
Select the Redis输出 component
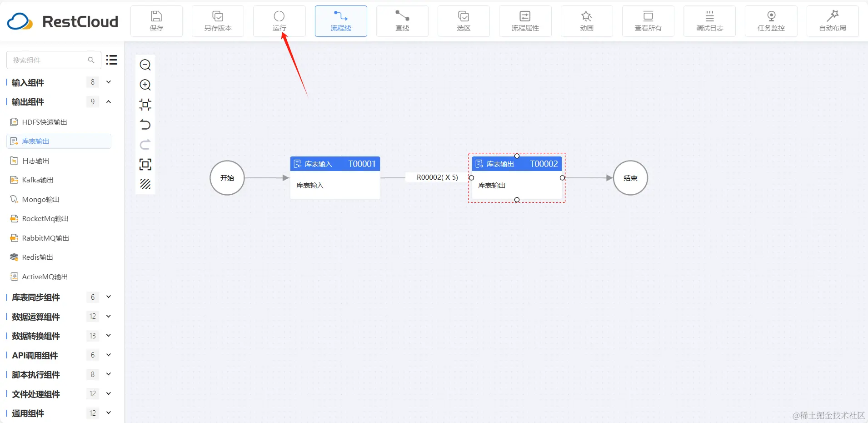click(59, 257)
